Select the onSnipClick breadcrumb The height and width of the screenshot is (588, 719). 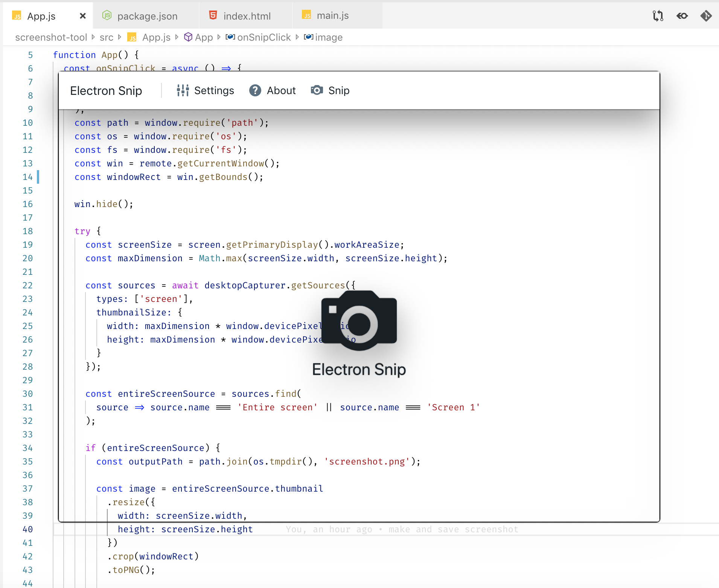[x=264, y=37]
